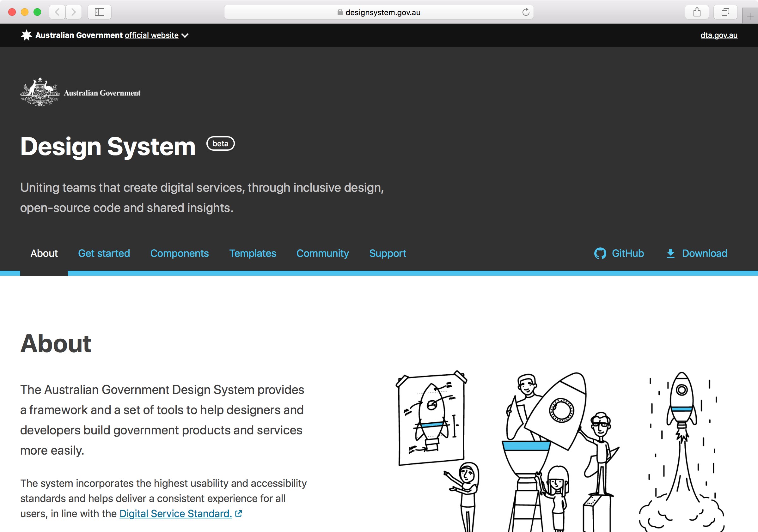Go forward with Safari's forward arrow

[74, 12]
